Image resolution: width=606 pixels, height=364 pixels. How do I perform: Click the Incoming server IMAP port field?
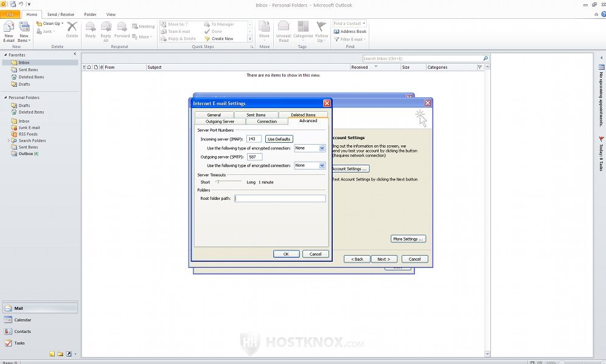254,139
